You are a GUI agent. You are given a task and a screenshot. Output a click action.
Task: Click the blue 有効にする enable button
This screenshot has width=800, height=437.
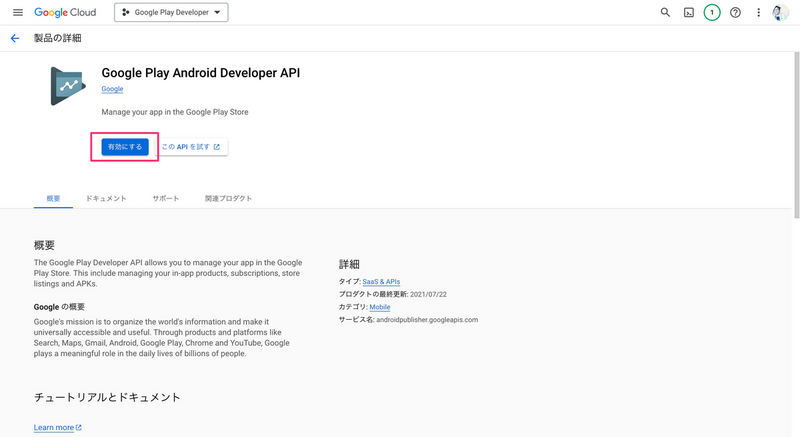tap(125, 147)
